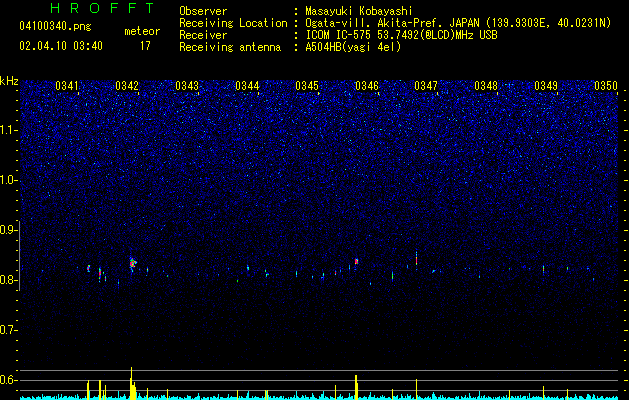
Task: Click the 0.6 kHz frequency label
Action: point(8,380)
